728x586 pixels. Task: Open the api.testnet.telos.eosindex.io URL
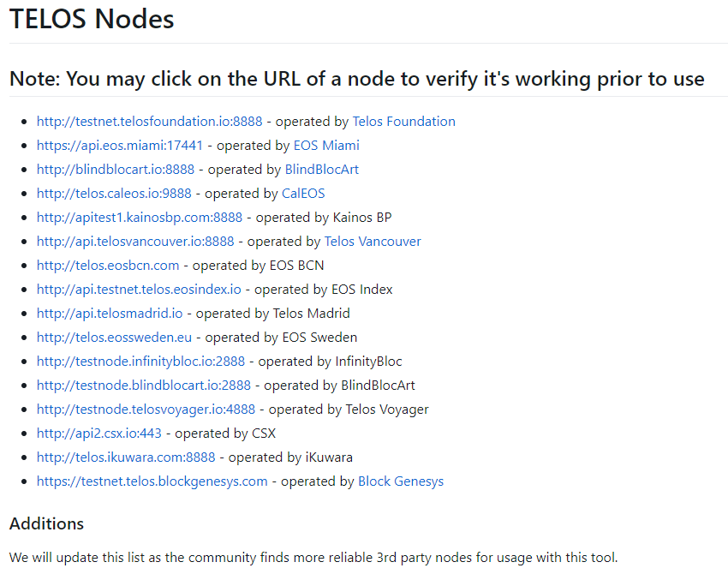[139, 290]
